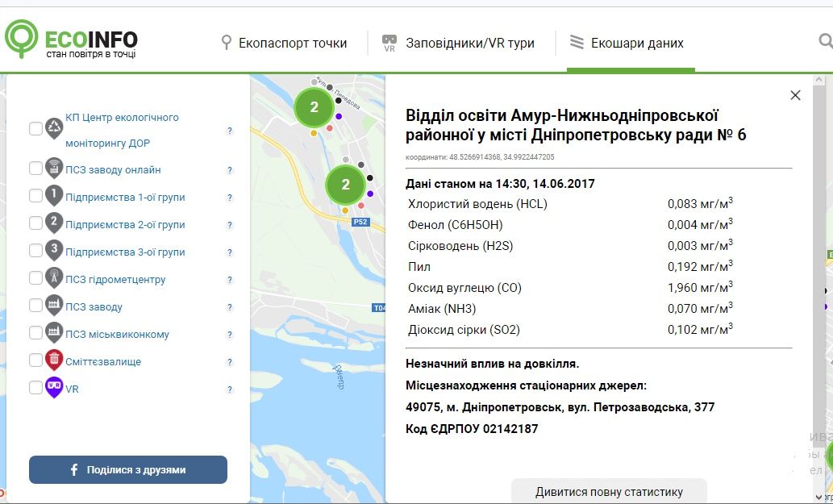Click the upper green cluster marker showing 2
The width and height of the screenshot is (833, 504).
click(314, 106)
